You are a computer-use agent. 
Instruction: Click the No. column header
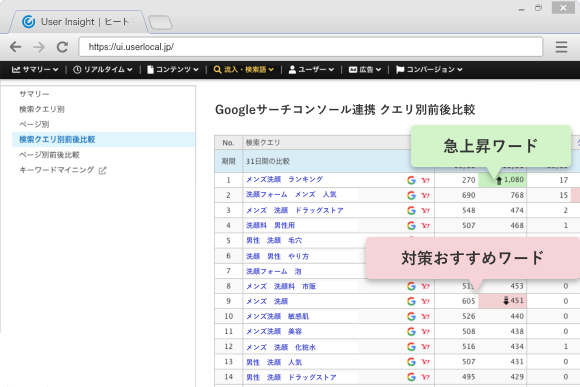click(228, 142)
